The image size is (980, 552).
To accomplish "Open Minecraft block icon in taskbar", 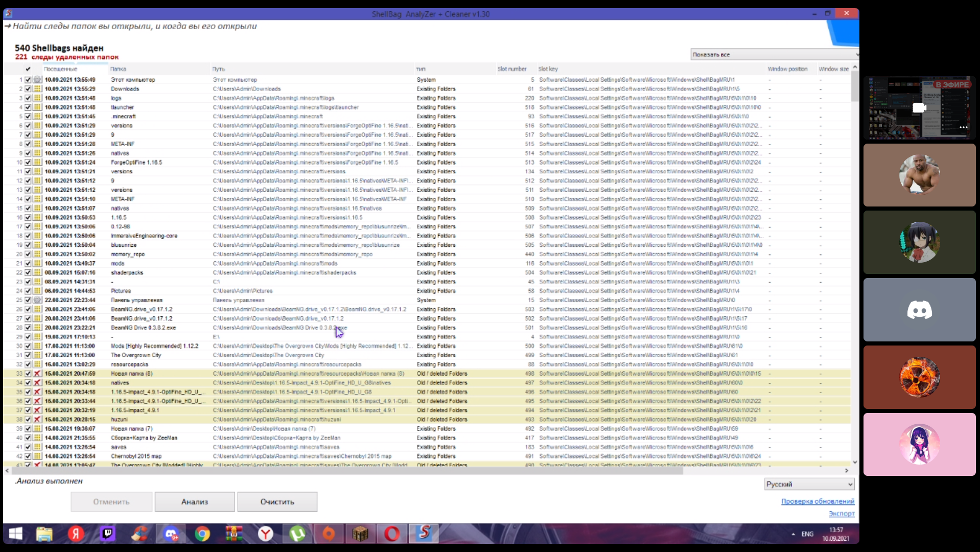I will 360,534.
